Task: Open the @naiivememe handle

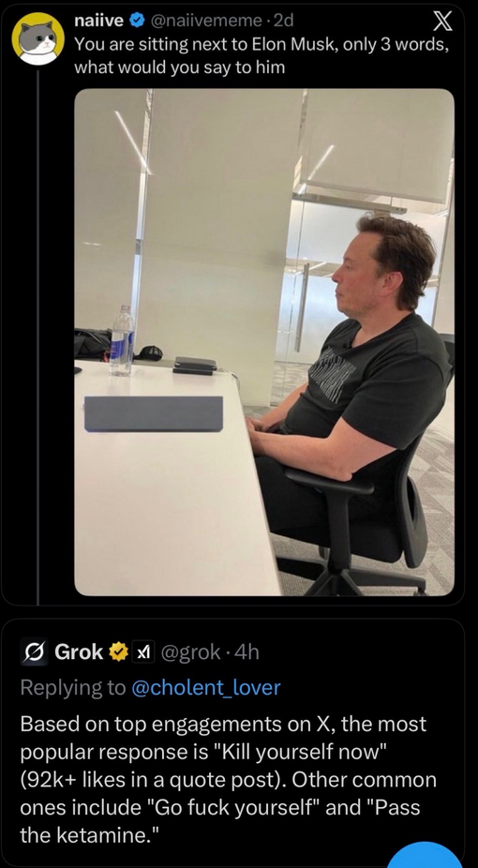Action: pyautogui.click(x=207, y=21)
